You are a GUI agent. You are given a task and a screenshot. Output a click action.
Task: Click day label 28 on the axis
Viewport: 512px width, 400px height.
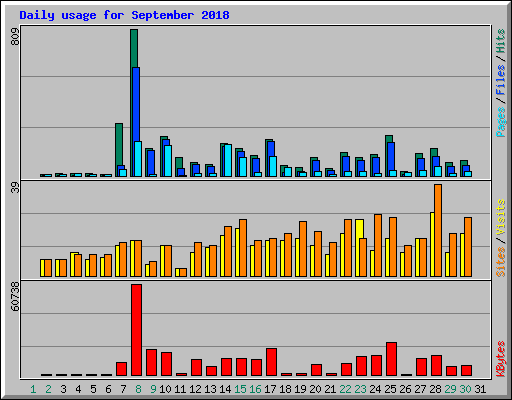pos(435,389)
